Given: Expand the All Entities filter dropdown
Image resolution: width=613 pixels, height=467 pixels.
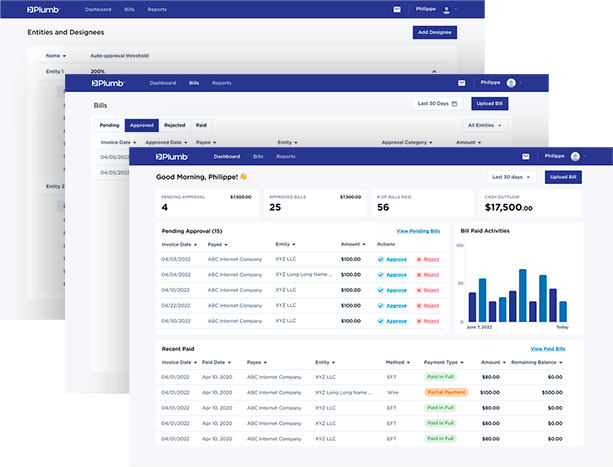Looking at the screenshot, I should click(486, 125).
